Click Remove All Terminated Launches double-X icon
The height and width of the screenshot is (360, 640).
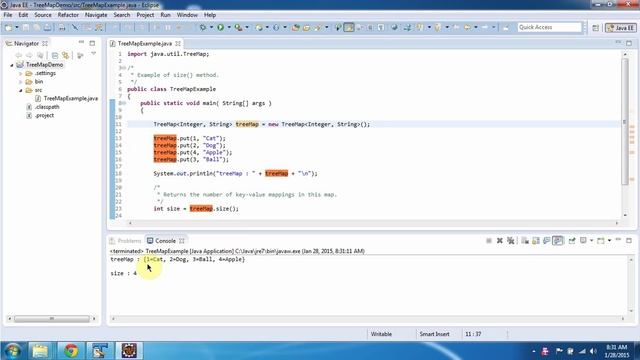(511, 241)
